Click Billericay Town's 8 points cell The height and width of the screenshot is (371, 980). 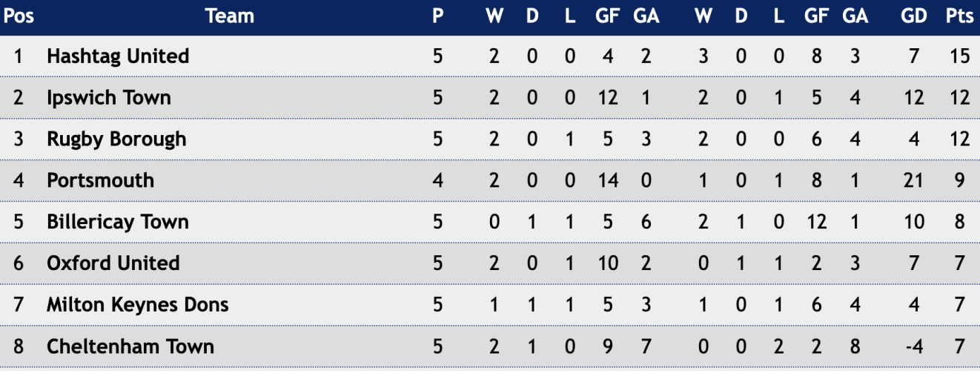(959, 222)
